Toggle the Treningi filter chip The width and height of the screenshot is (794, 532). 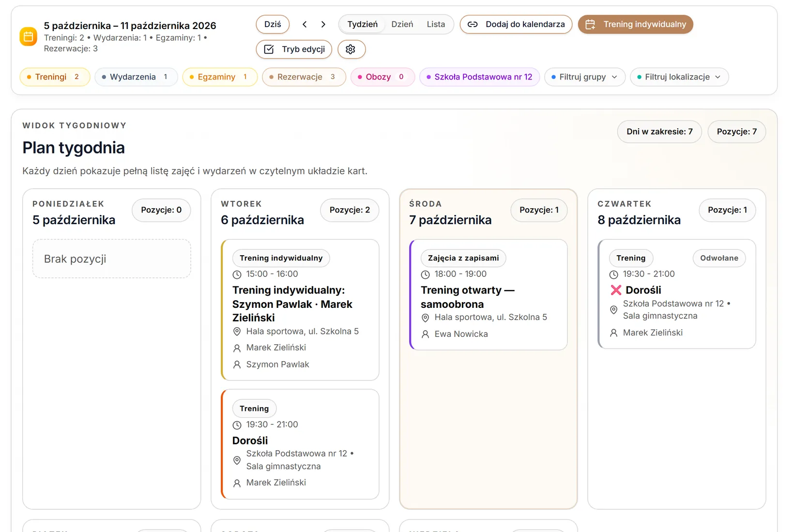click(55, 77)
